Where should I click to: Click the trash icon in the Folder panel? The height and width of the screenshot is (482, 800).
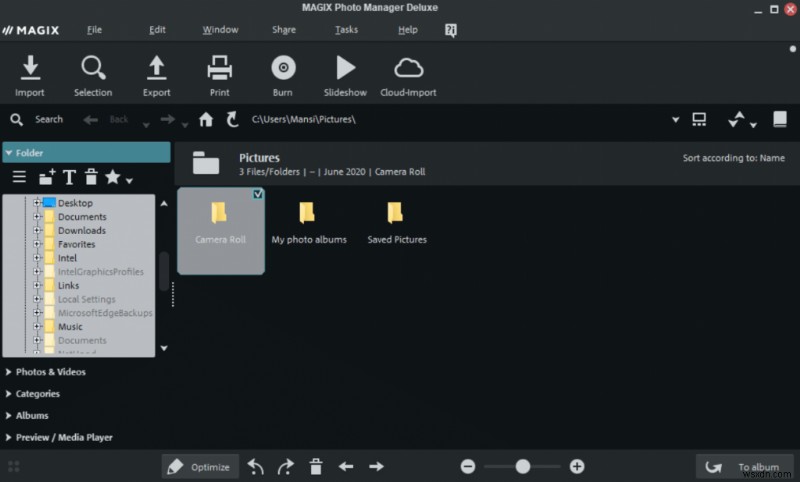pyautogui.click(x=91, y=176)
